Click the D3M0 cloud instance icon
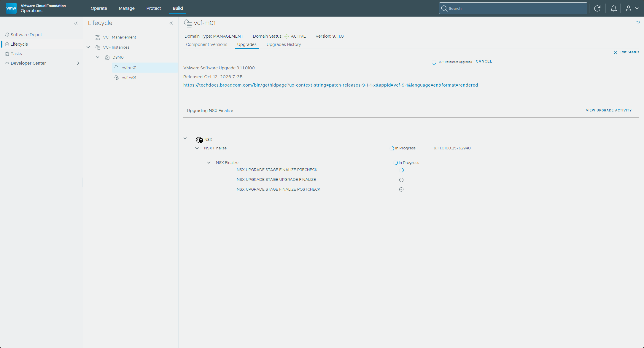This screenshot has width=644, height=348. click(x=107, y=58)
